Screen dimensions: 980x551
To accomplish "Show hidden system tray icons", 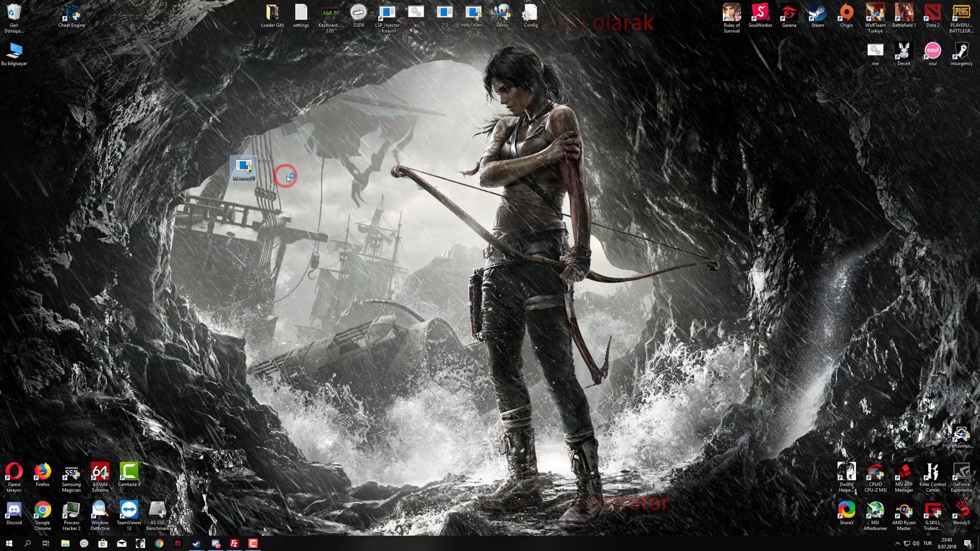I will click(x=897, y=543).
